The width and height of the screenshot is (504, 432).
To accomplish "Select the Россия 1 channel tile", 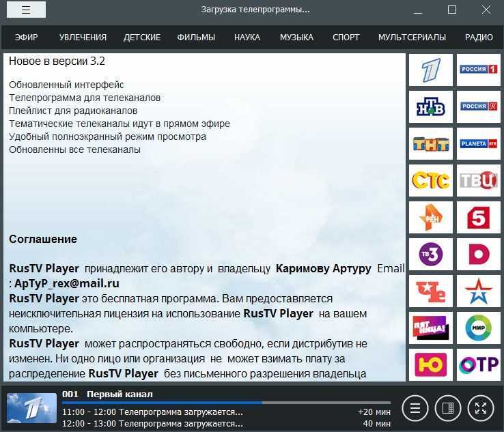I will [x=479, y=70].
